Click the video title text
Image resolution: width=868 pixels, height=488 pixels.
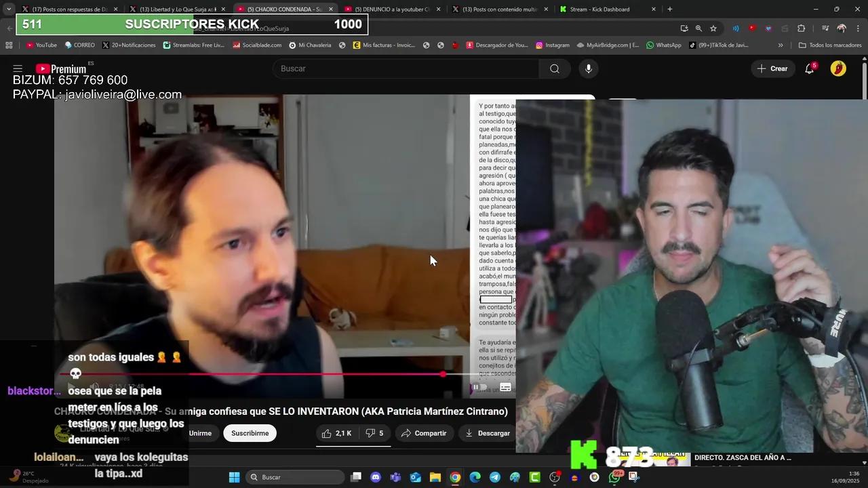(x=281, y=411)
